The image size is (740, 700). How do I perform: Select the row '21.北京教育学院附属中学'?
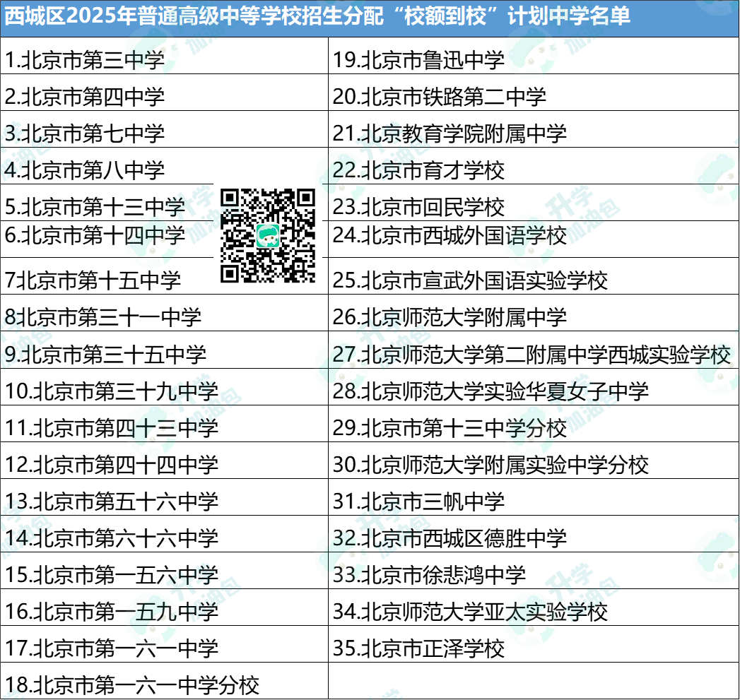tap(534, 129)
